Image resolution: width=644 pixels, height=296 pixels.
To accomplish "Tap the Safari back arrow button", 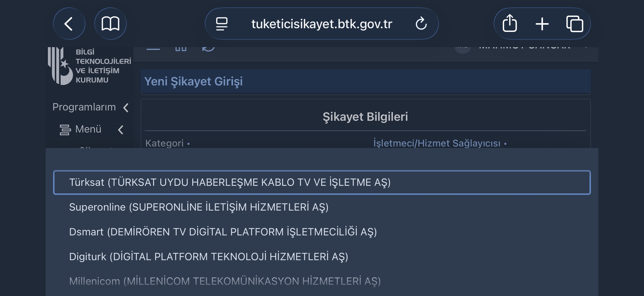I will pos(69,24).
